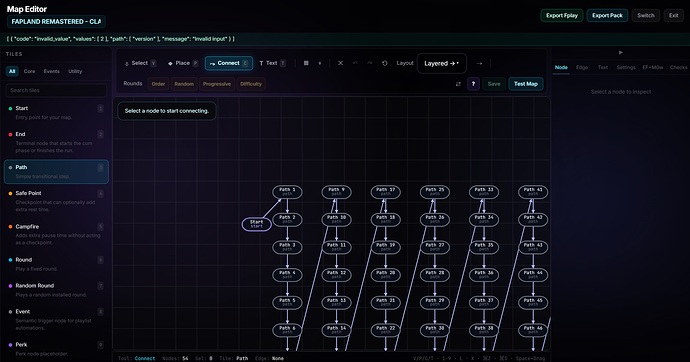
Task: Activate the Connect tool
Action: pos(229,63)
